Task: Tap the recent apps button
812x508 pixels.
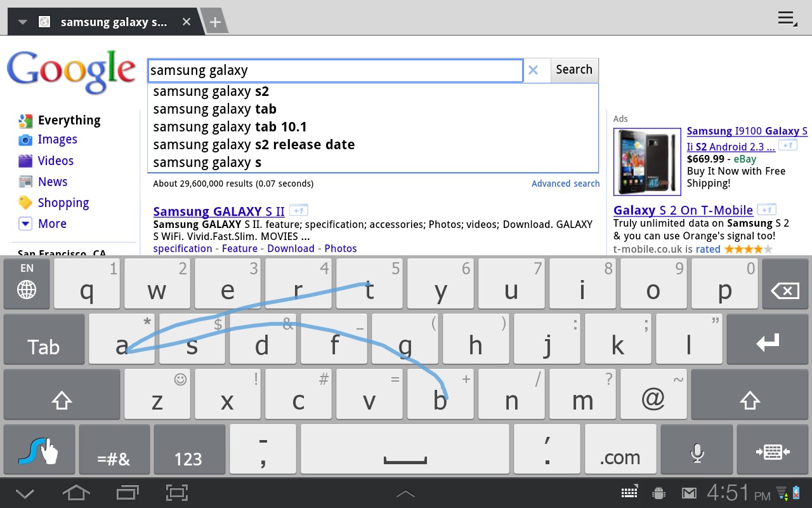Action: pos(128,493)
